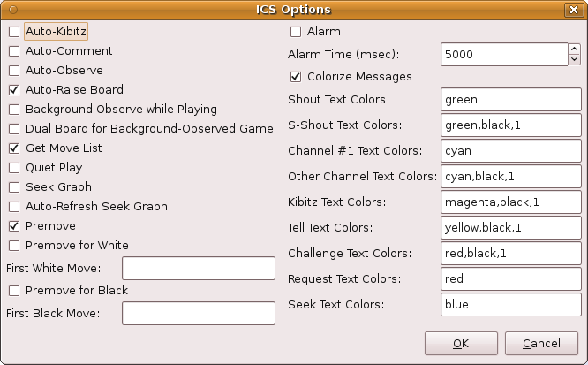Enable Premove for Black
Viewport: 588px width, 365px height.
14,291
